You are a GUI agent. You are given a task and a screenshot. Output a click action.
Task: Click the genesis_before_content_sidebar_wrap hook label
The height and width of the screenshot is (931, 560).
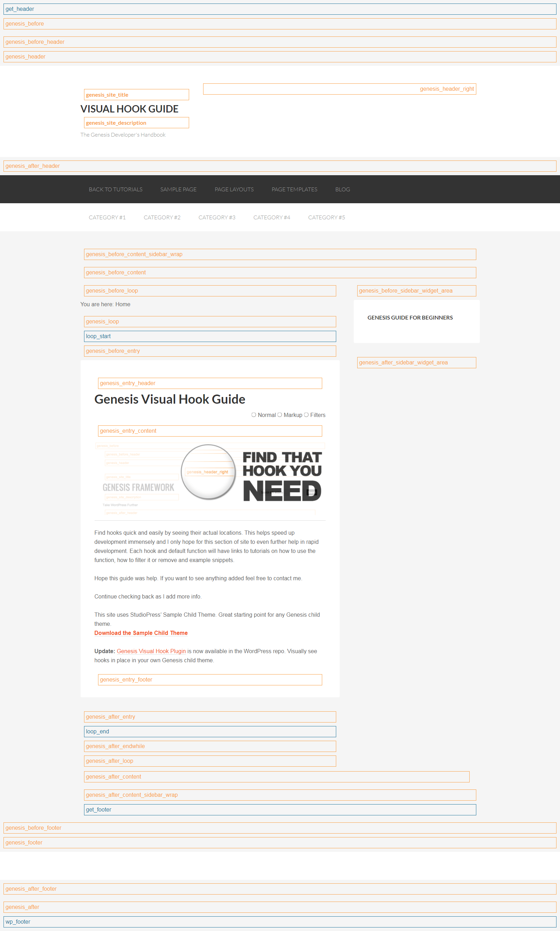point(280,254)
